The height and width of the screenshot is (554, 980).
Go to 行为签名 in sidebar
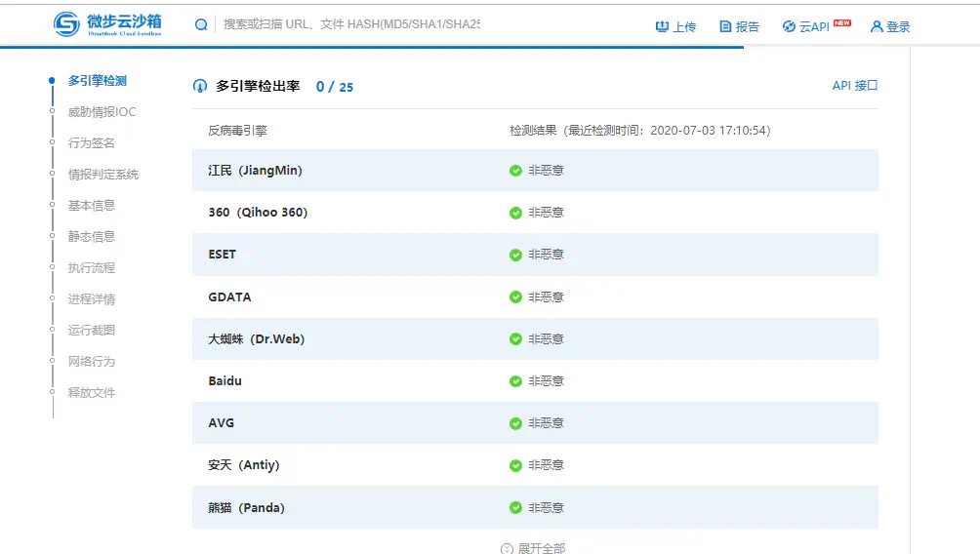pos(92,143)
